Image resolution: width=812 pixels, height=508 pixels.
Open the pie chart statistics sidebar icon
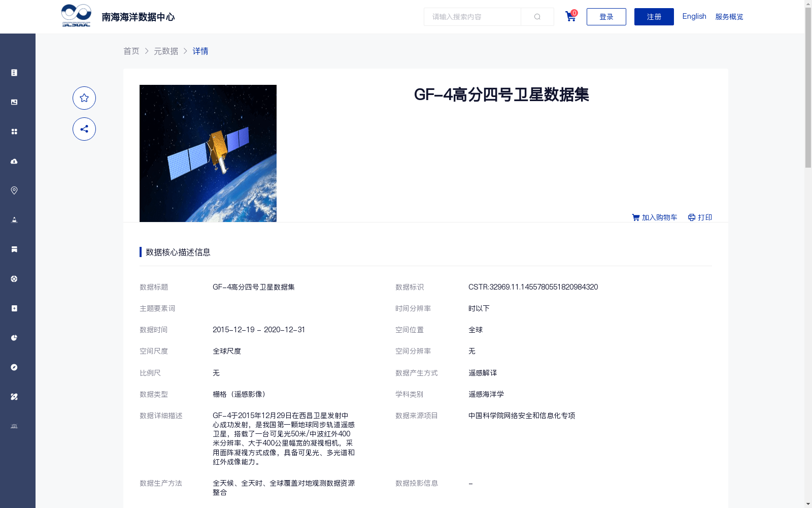tap(14, 337)
